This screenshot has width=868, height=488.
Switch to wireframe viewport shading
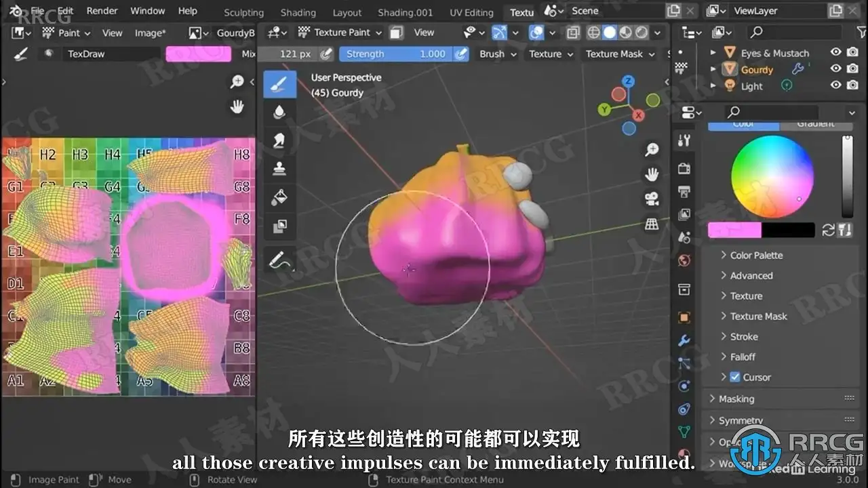(x=593, y=32)
